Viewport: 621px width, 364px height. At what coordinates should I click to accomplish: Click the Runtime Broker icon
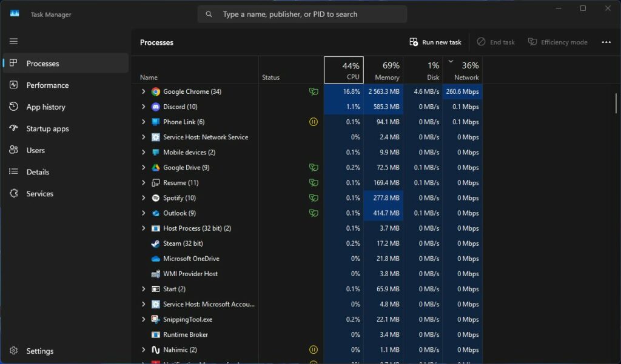[156, 335]
